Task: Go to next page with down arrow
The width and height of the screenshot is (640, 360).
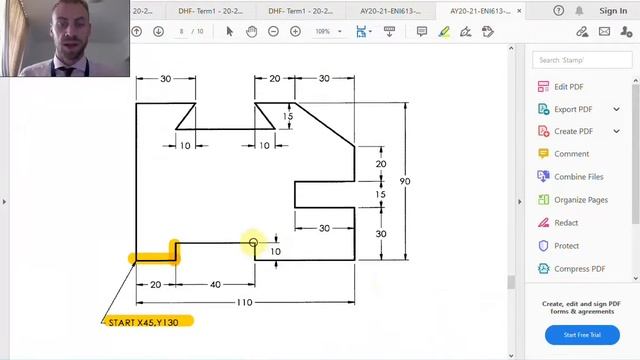Action: (x=158, y=31)
